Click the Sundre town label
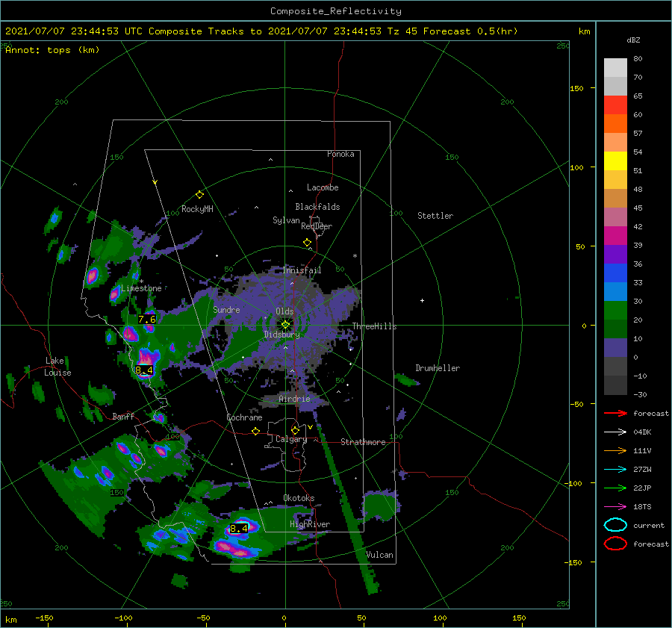 click(227, 310)
